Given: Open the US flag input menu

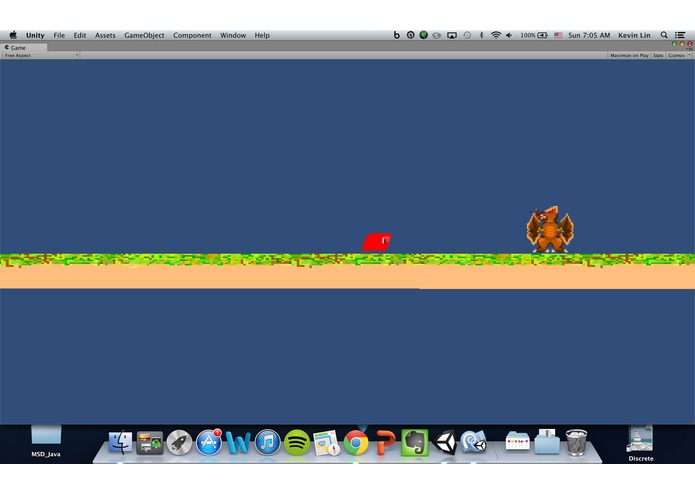Looking at the screenshot, I should coord(558,35).
